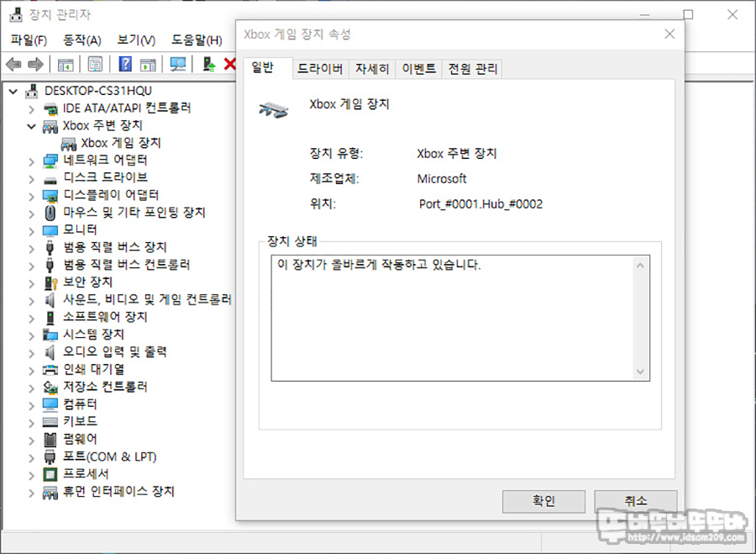This screenshot has height=554, width=756.
Task: Click the 펌웨어 chip icon
Action: pos(50,440)
